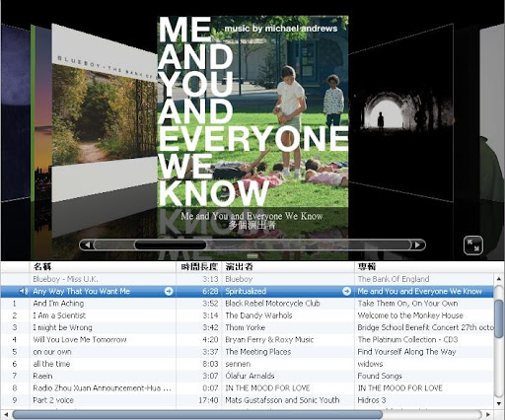Click album Found Songs
This screenshot has width=505, height=420.
point(380,376)
